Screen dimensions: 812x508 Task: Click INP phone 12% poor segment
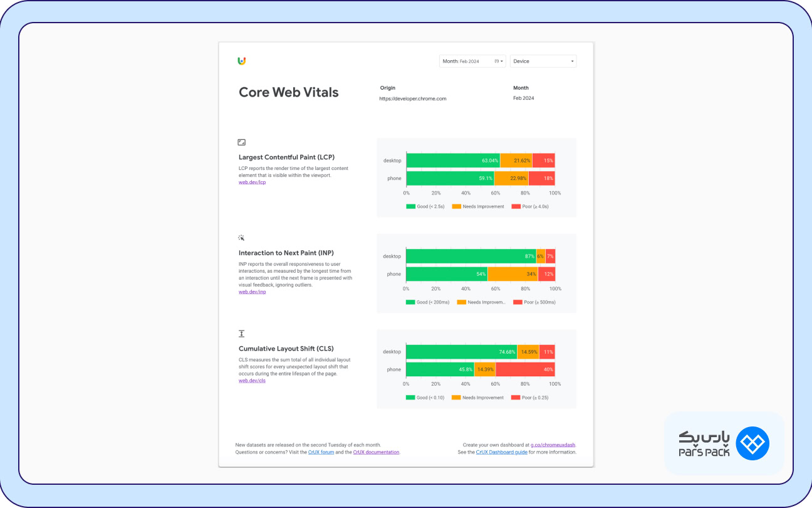point(546,273)
